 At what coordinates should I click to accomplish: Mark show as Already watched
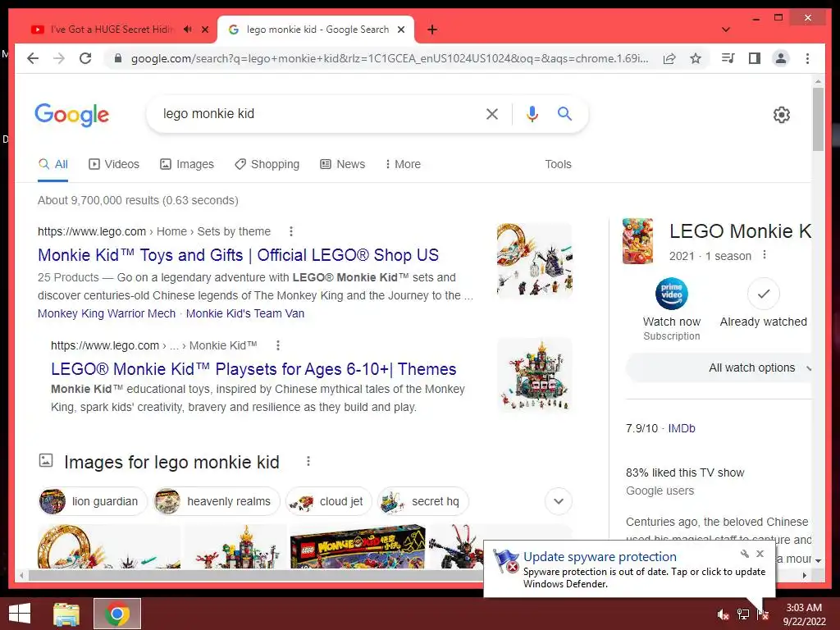763,303
